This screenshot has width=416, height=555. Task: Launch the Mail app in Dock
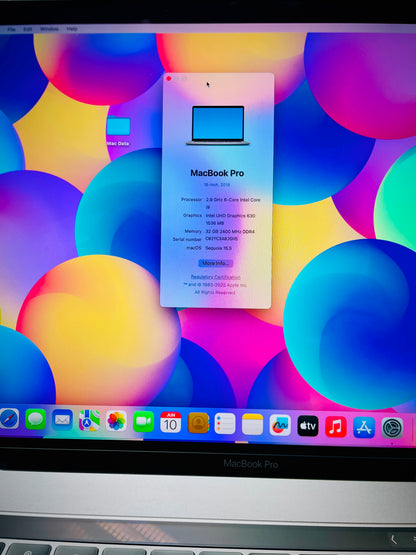62,420
